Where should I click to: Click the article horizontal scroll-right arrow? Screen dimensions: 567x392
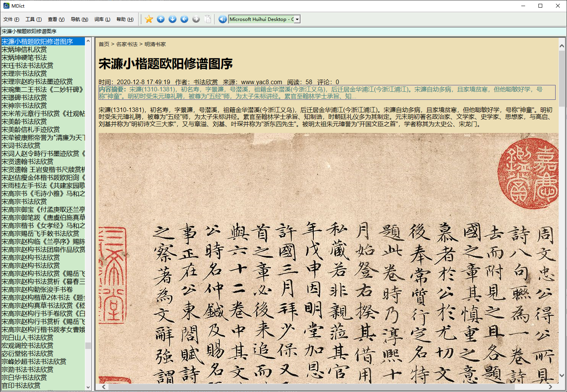[550, 387]
